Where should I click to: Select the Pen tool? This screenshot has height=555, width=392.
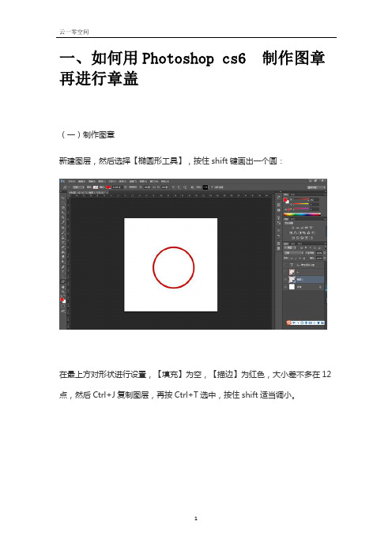pos(63,267)
